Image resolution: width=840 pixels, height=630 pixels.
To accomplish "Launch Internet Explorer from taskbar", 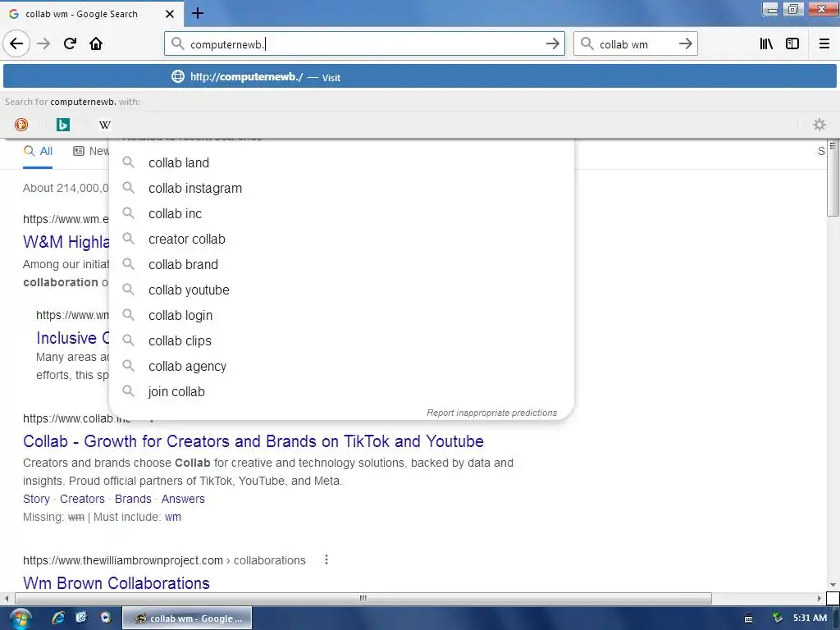I will 58,618.
